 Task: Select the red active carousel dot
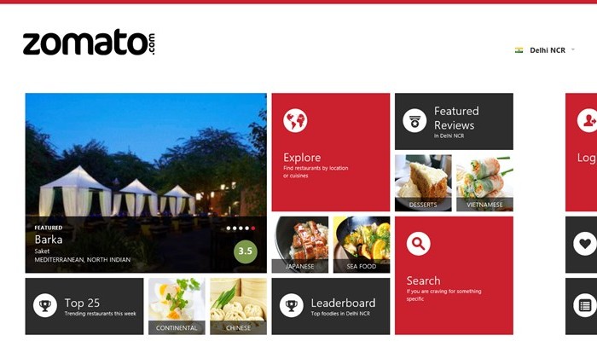point(253,228)
